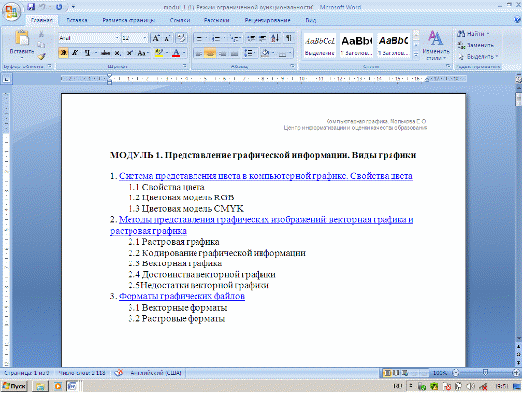Toggle Underline formatting (Ч)
This screenshot has width=523, height=393.
click(x=87, y=53)
